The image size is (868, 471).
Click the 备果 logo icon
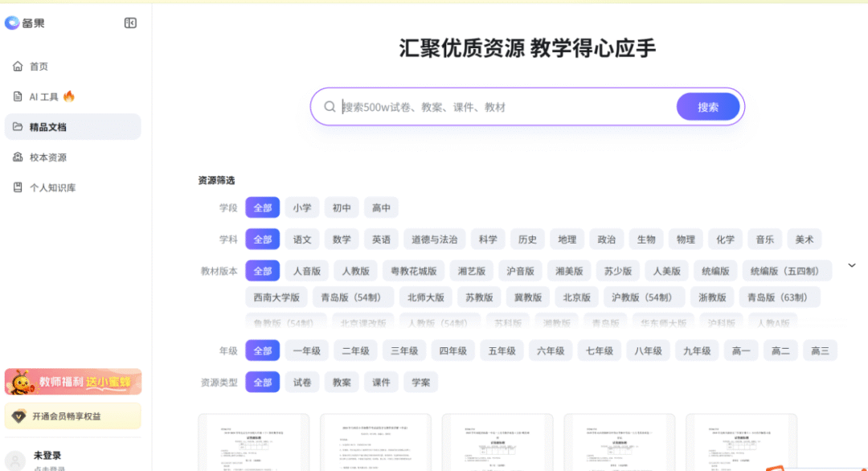pyautogui.click(x=11, y=23)
